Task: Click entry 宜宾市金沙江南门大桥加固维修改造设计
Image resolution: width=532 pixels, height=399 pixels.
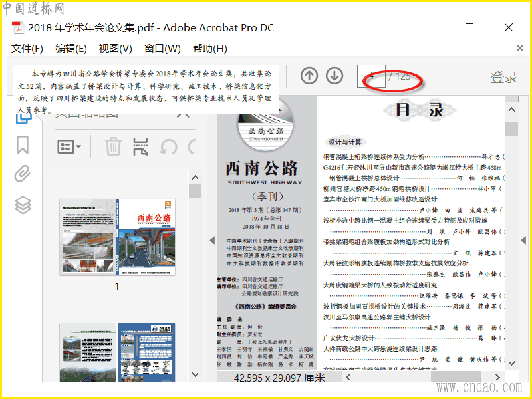Action: (x=380, y=199)
